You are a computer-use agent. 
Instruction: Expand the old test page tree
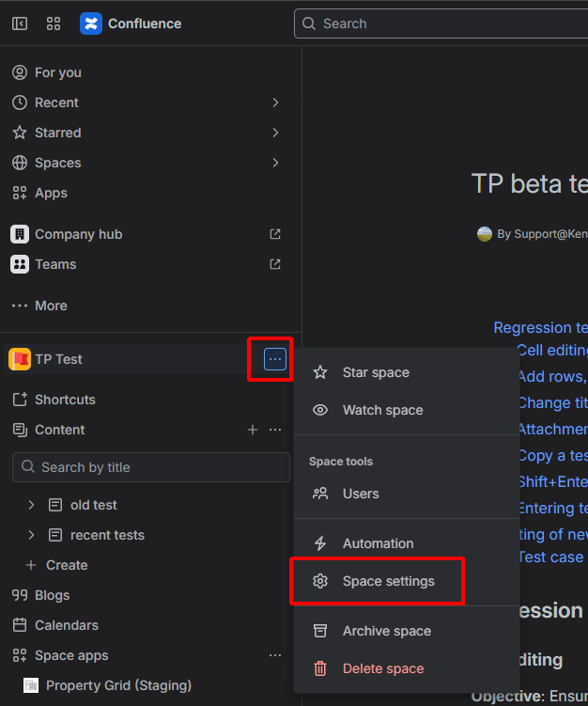(x=31, y=505)
